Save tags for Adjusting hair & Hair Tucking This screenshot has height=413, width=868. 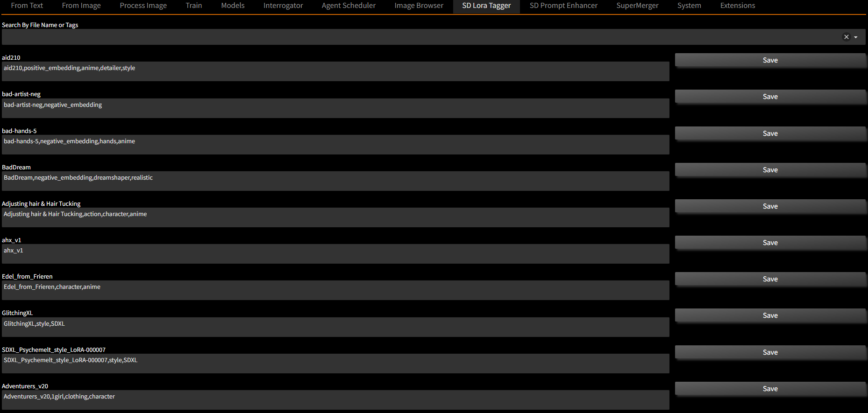tap(770, 206)
